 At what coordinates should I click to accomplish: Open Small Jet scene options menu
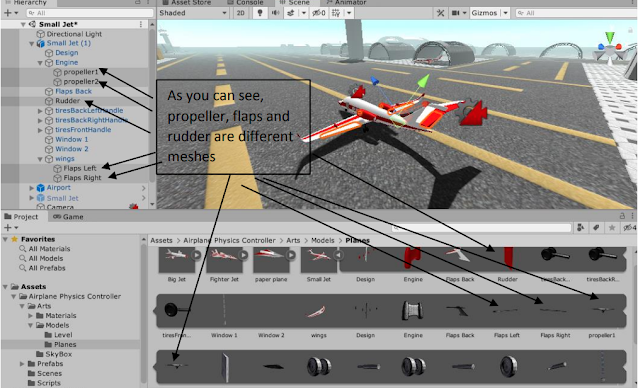click(x=141, y=24)
